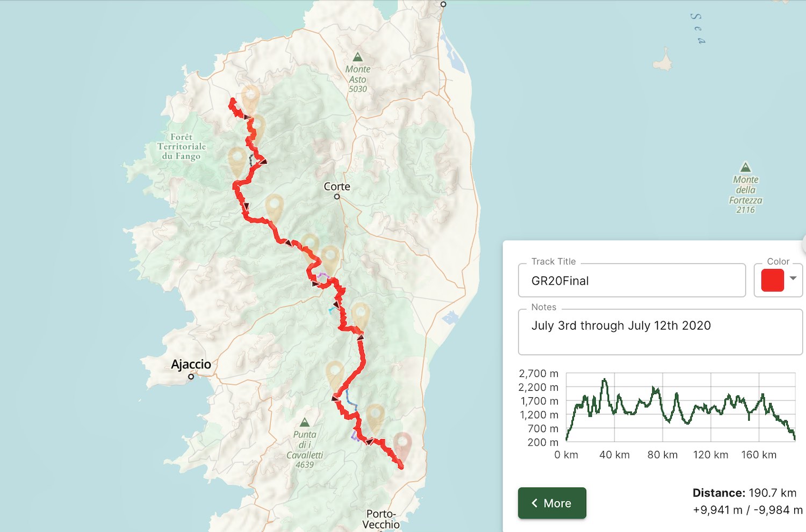
Task: Select the Ajaccio city marker circle
Action: (x=191, y=377)
